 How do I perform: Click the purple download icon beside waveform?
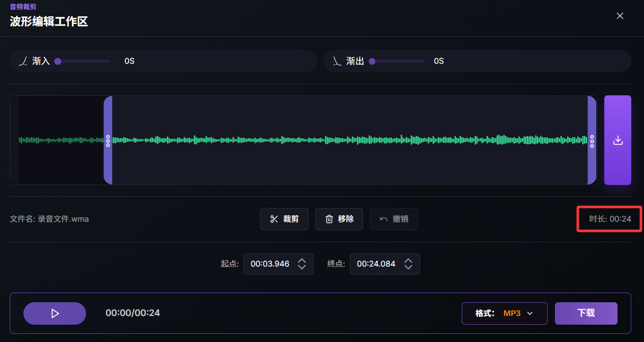tap(618, 140)
